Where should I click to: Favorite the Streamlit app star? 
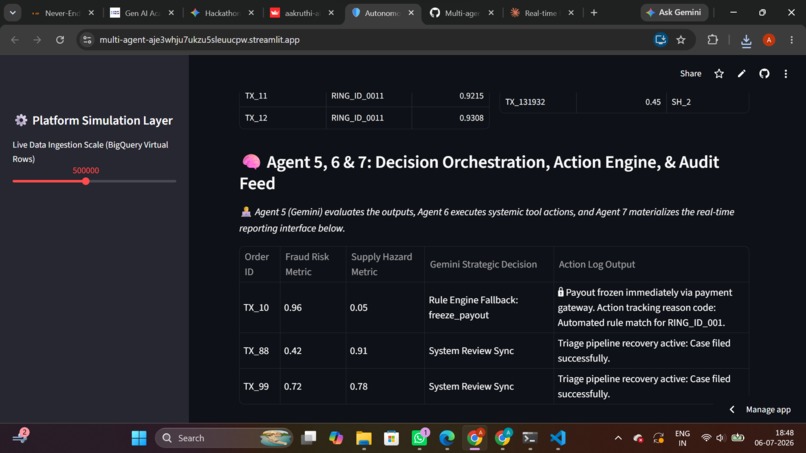tap(719, 74)
